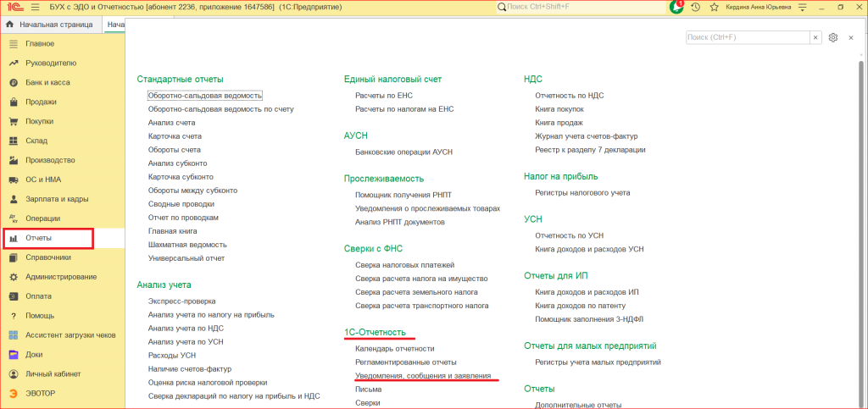Click the user name Кирдина Анна Юрьевна
This screenshot has height=409, width=868.
click(759, 8)
